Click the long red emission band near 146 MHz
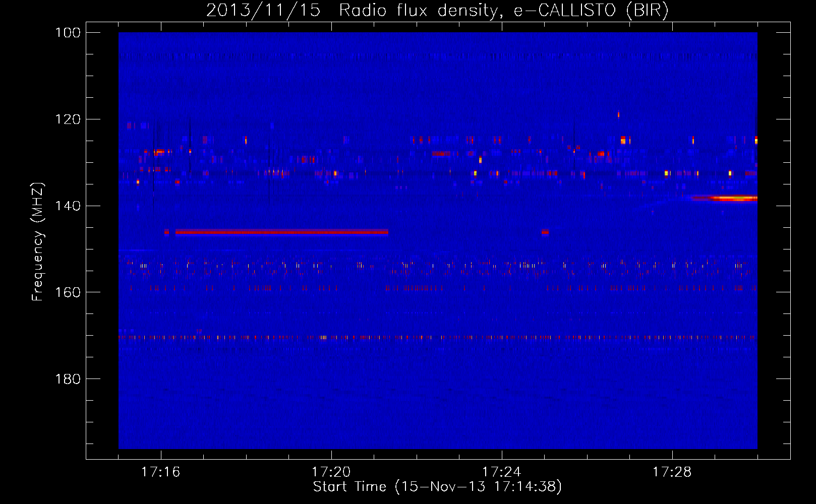816x504 pixels. point(282,232)
